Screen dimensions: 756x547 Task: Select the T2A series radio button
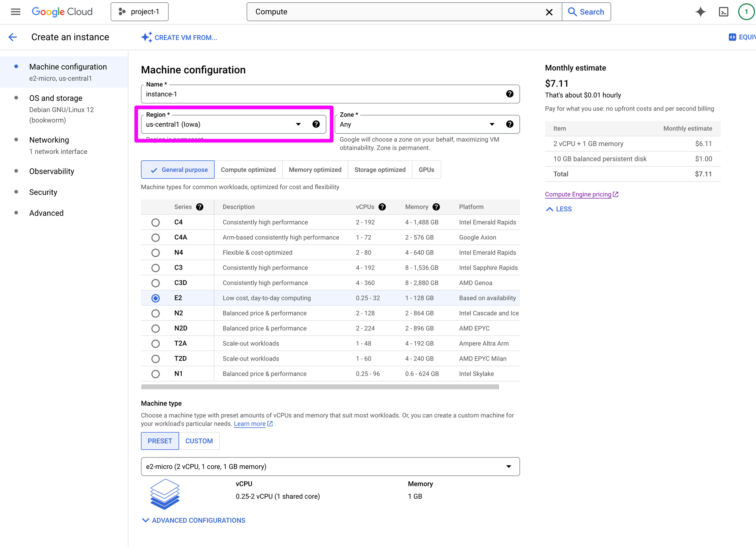(155, 343)
